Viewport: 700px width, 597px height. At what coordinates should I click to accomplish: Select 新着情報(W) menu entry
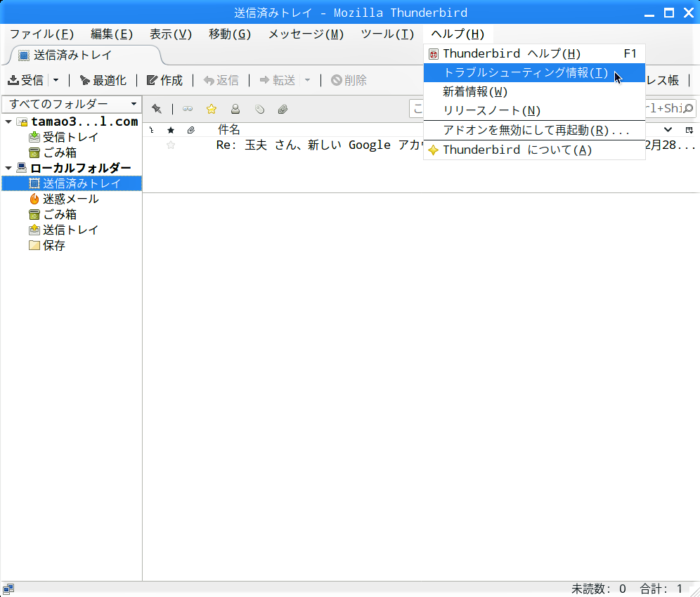click(534, 92)
